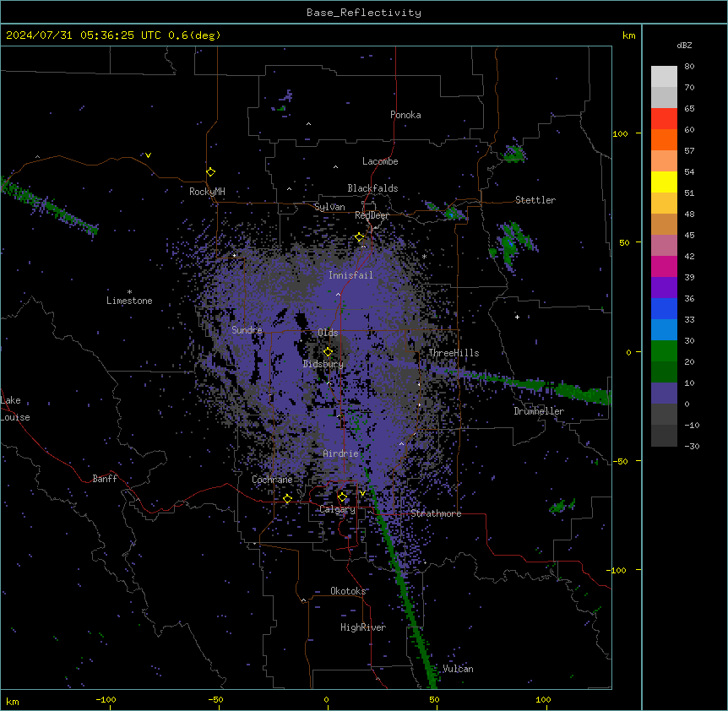This screenshot has height=711, width=728.
Task: Select the Okotoks label
Action: click(x=348, y=591)
